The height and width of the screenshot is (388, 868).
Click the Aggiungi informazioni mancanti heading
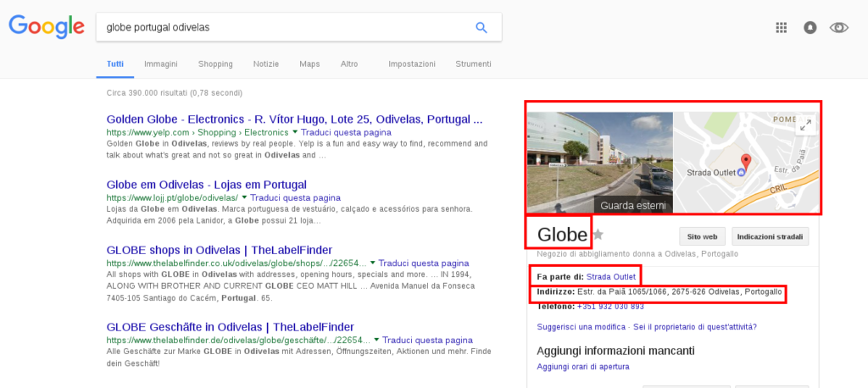coord(615,351)
